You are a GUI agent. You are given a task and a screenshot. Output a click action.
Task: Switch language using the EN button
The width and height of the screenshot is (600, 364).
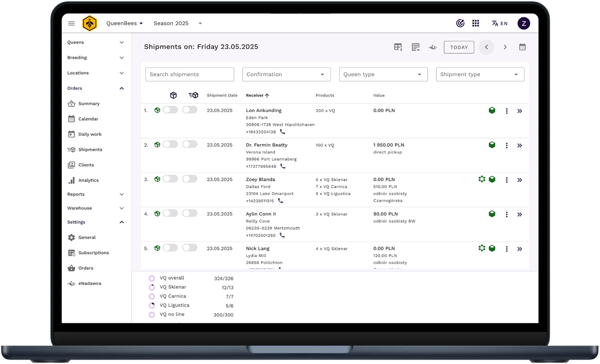coord(499,23)
